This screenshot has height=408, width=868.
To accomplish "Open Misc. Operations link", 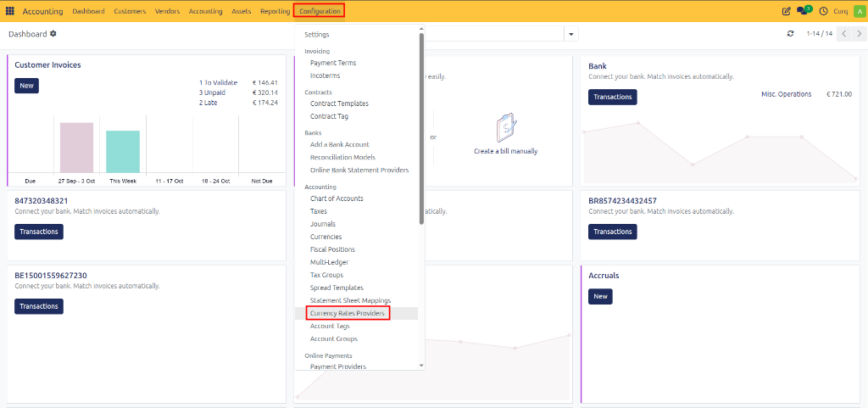I will tap(786, 94).
